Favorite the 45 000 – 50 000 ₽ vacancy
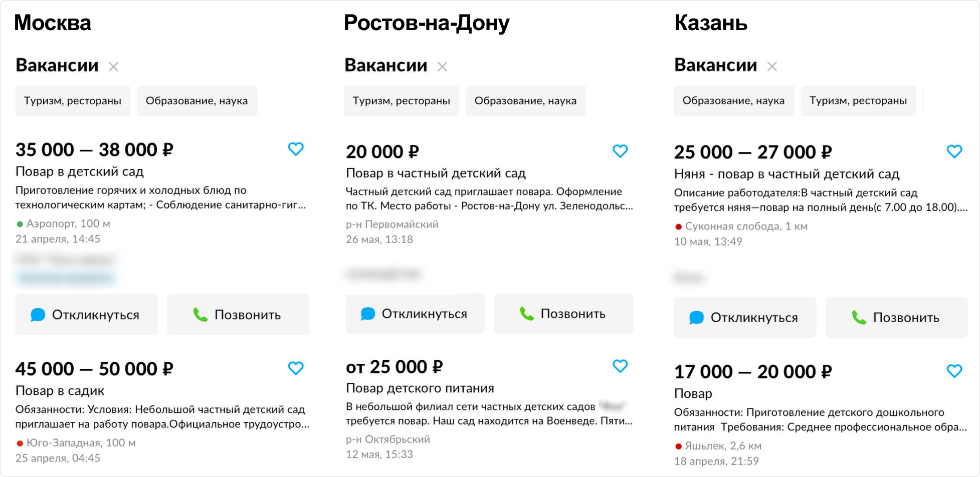Viewport: 980px width, 477px height. (296, 368)
